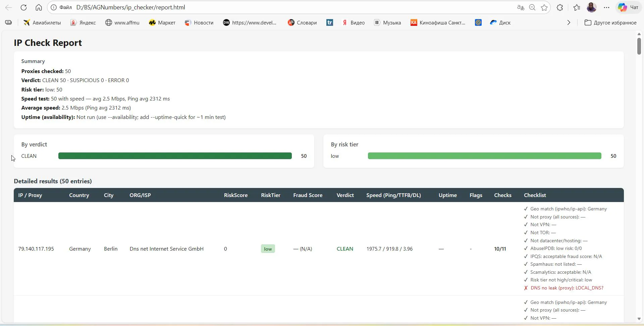Viewport: 644px width, 326px height.
Task: Open the https://www.devel... bookmark
Action: click(250, 22)
